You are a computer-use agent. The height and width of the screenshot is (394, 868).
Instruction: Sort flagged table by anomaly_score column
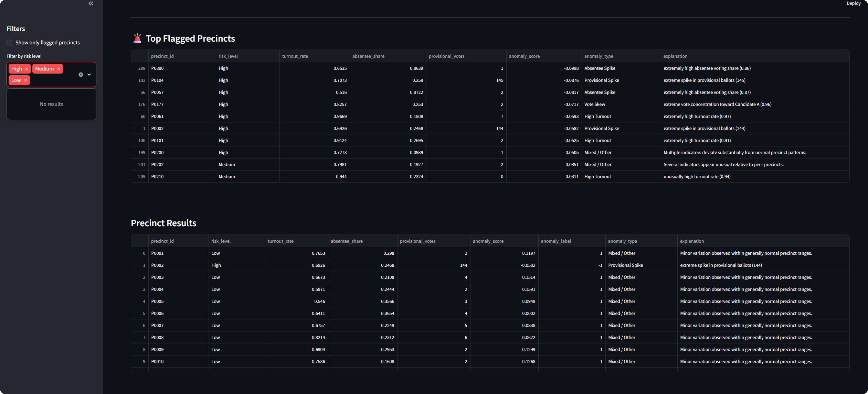(x=524, y=56)
